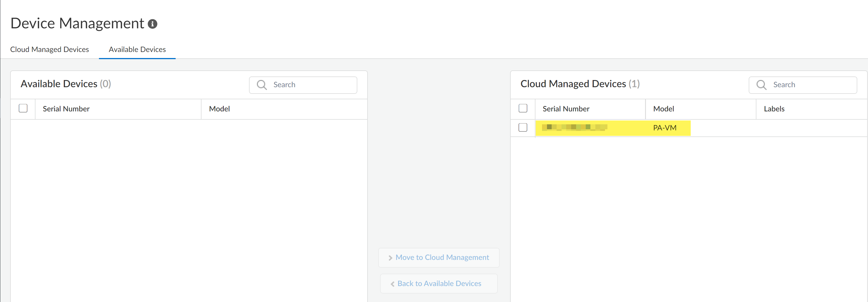
Task: Click the Cloud Managed Devices search magnifier icon
Action: coord(761,85)
